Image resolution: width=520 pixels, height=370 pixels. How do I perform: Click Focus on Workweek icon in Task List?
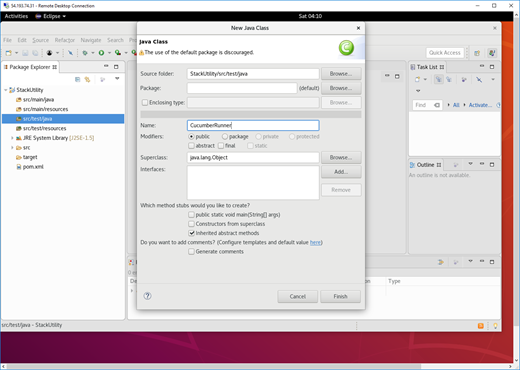[x=464, y=79]
